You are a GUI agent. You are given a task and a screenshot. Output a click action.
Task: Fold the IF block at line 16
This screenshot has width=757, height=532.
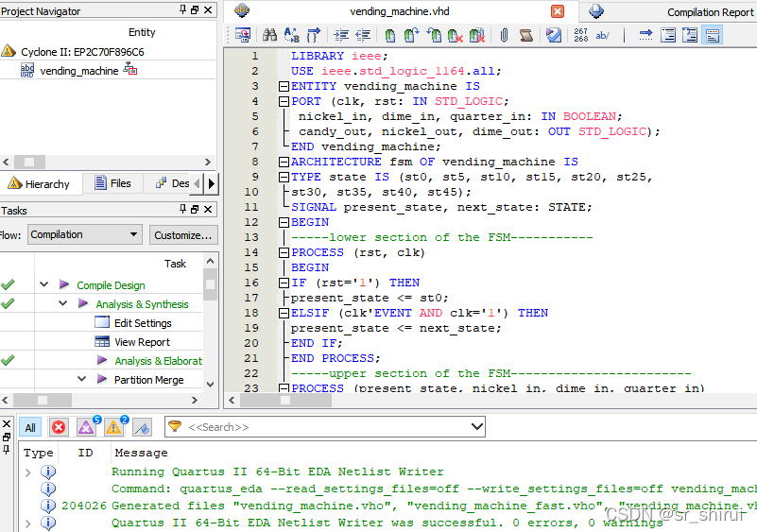click(284, 283)
